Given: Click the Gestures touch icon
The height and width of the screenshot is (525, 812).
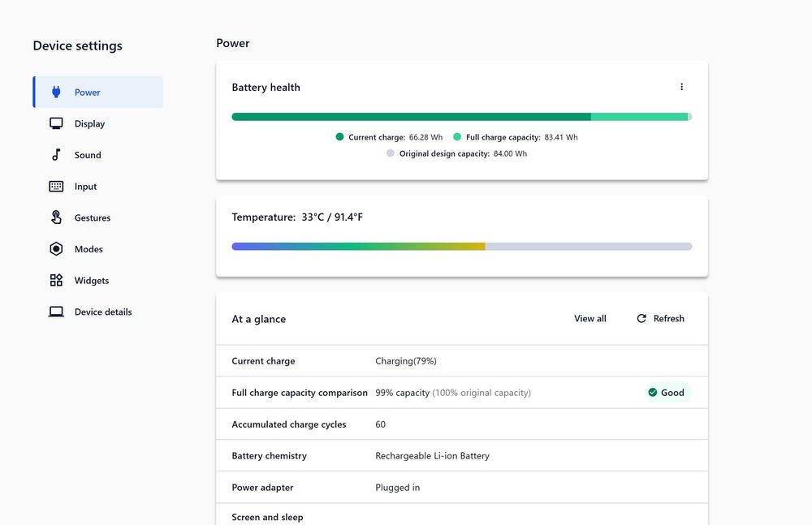Looking at the screenshot, I should (x=56, y=217).
